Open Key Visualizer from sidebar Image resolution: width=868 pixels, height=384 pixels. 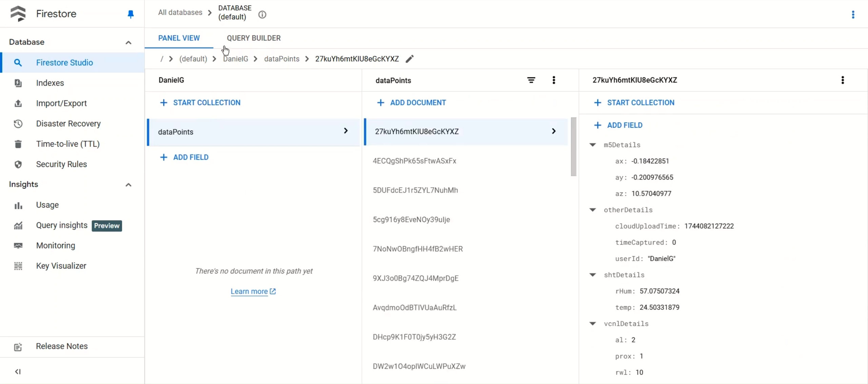[61, 266]
